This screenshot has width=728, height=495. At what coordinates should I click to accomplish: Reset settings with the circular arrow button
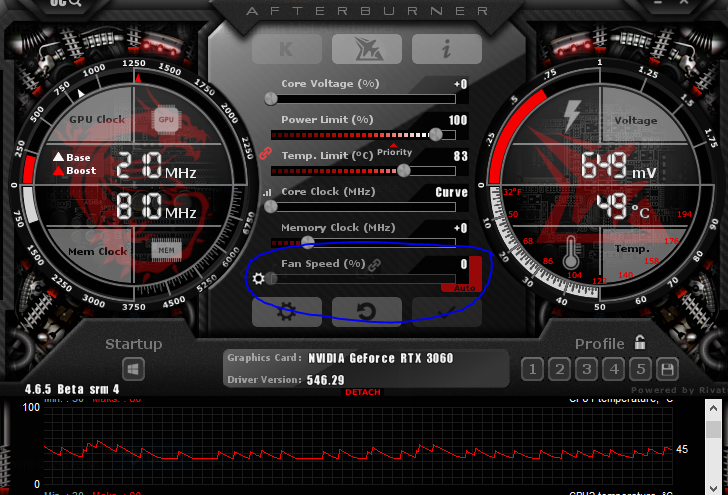(367, 312)
